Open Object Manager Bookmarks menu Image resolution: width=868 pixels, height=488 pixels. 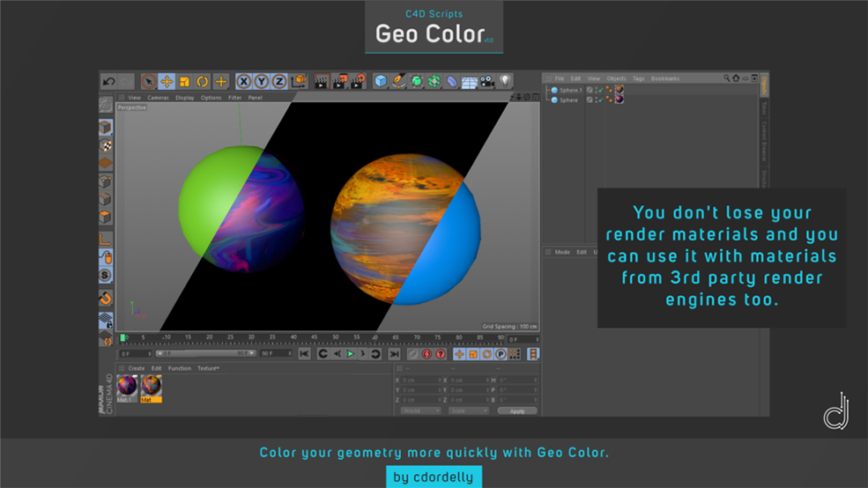664,78
